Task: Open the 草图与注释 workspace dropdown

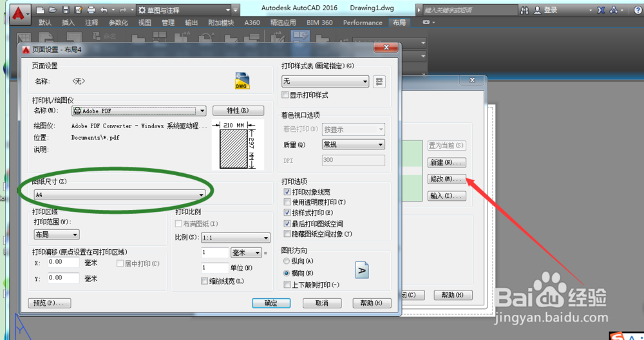Action: (x=184, y=10)
